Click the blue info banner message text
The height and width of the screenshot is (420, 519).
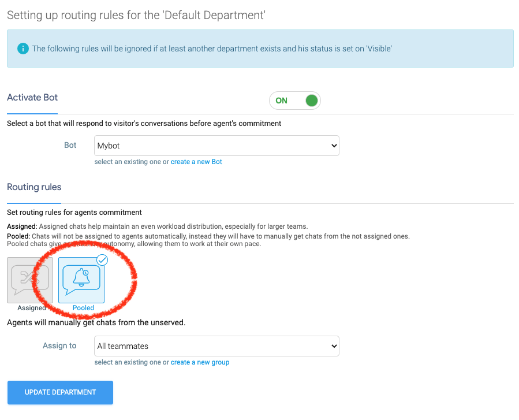click(x=211, y=49)
